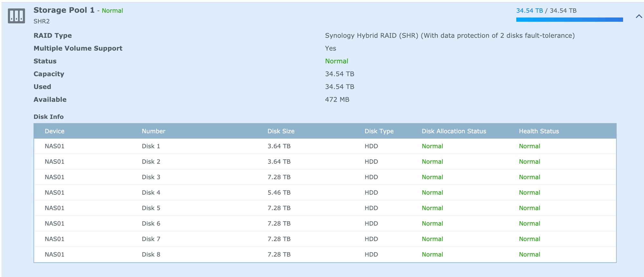This screenshot has width=644, height=277.
Task: Click the 3.64 TB size of Disk 2
Action: [x=279, y=162]
